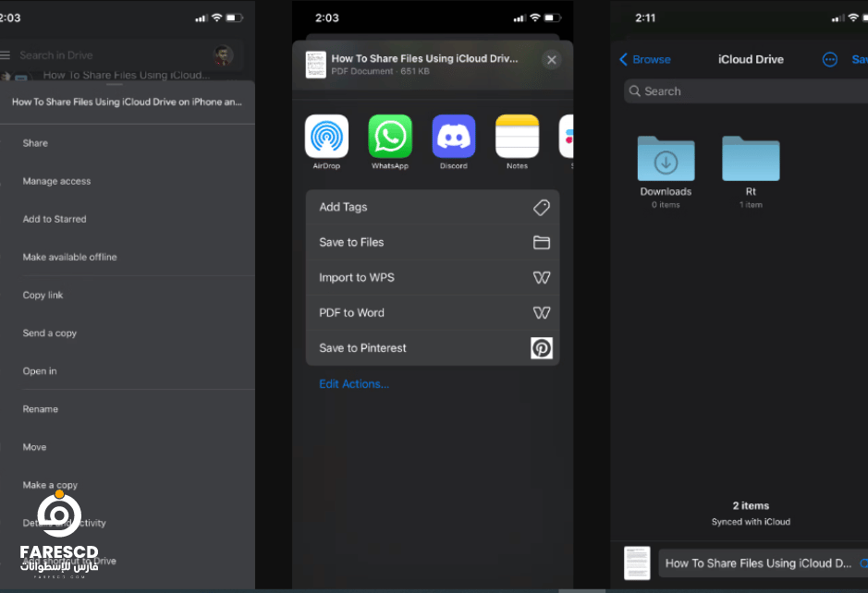Choose Save to Files action

[x=433, y=242]
